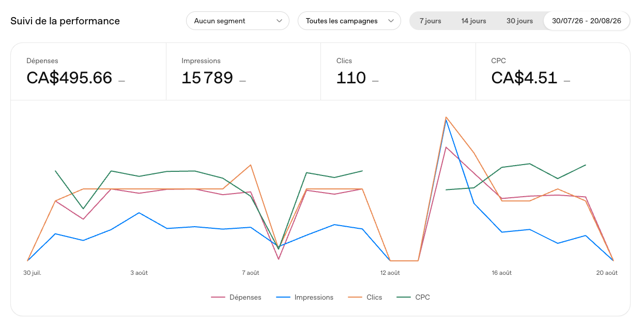
Task: Select the 30 jours range
Action: point(519,21)
